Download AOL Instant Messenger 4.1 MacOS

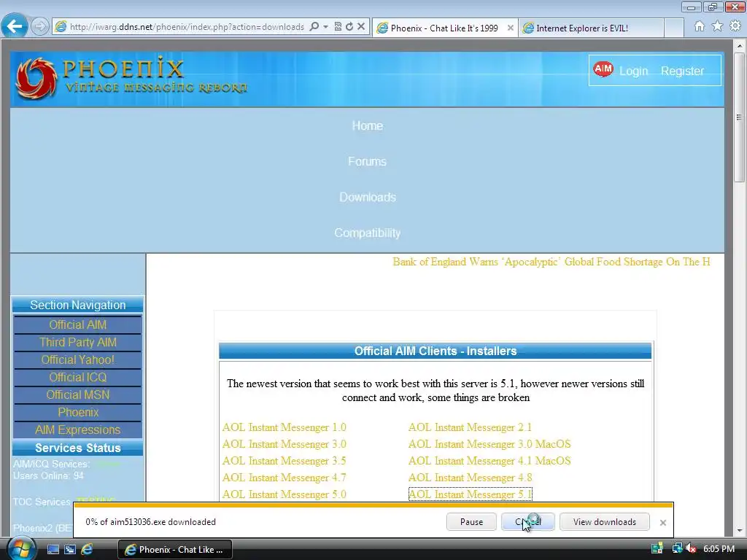(x=489, y=461)
